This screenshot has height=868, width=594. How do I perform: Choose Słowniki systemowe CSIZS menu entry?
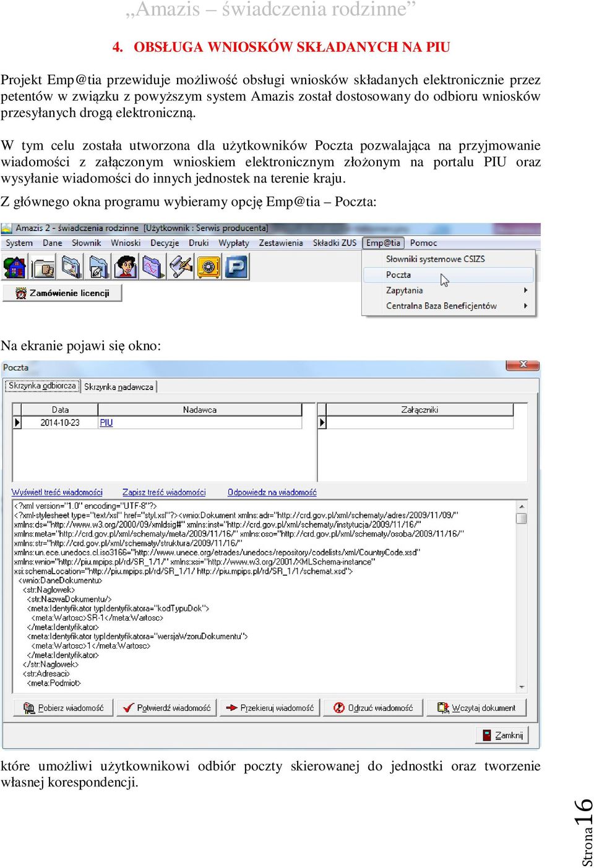click(449, 259)
